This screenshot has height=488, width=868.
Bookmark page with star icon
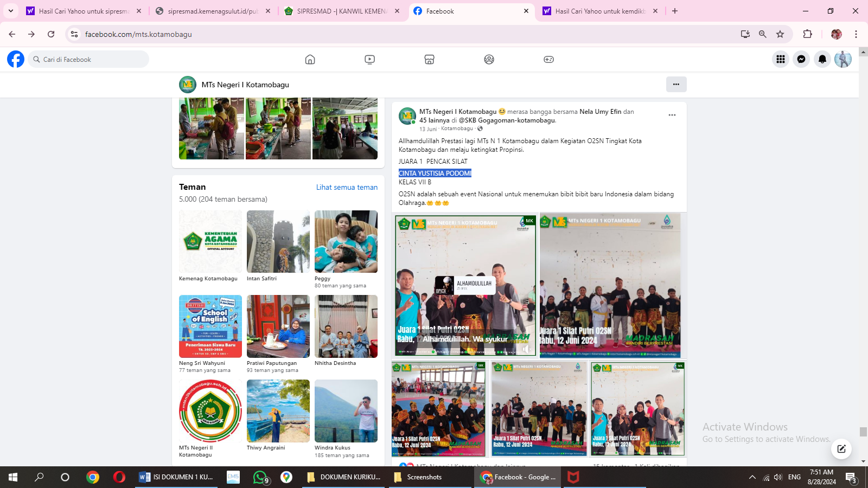pos(780,34)
